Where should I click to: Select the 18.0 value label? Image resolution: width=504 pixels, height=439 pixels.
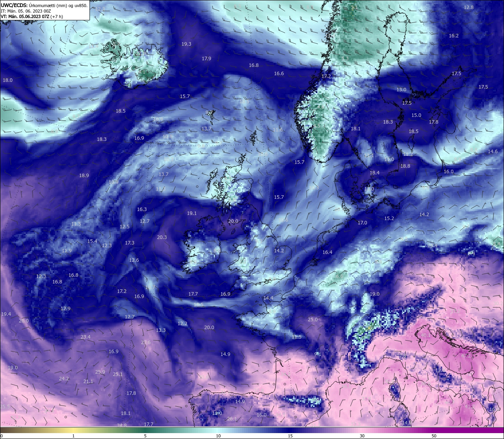[x=7, y=80]
